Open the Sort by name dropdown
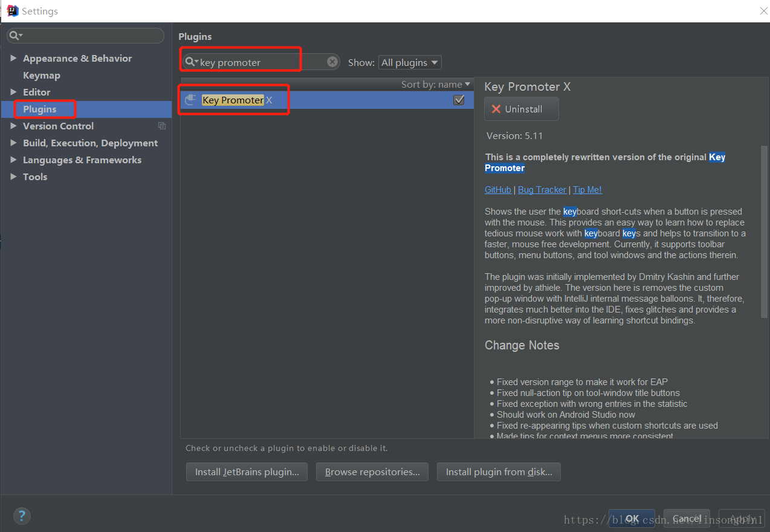Image resolution: width=770 pixels, height=532 pixels. 435,84
